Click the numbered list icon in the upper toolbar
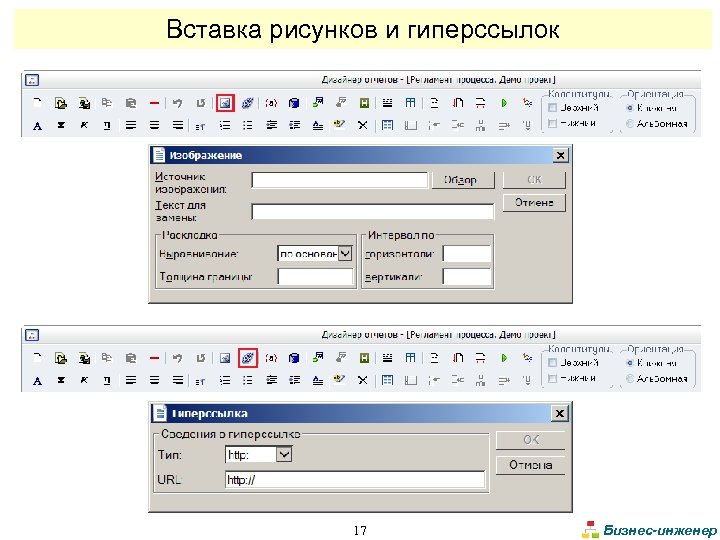 (x=225, y=125)
